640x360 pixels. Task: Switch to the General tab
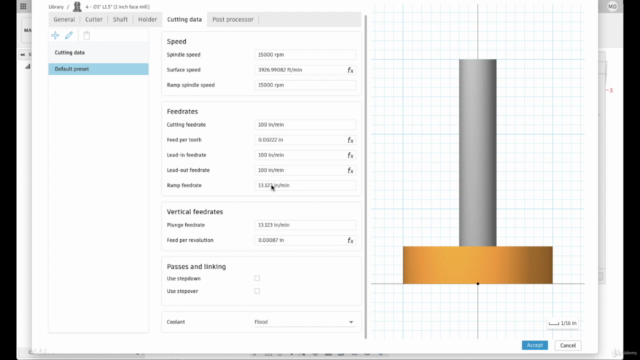point(64,19)
